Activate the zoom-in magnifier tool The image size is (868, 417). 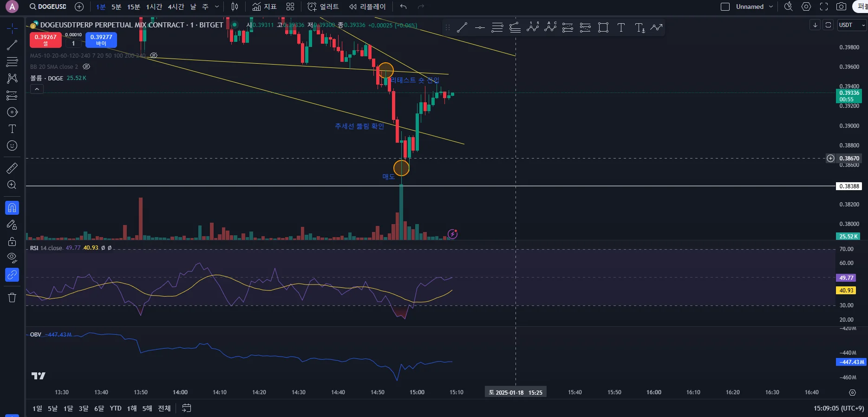pyautogui.click(x=12, y=185)
